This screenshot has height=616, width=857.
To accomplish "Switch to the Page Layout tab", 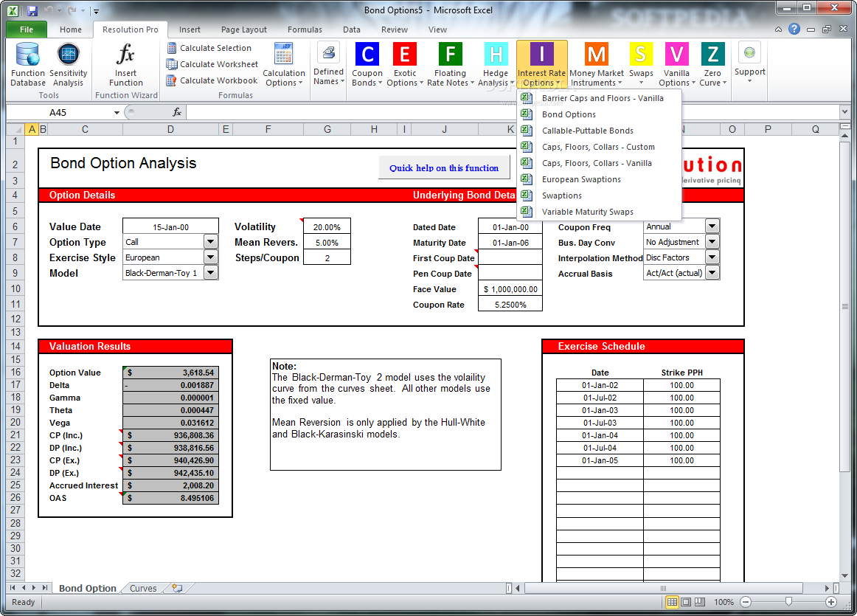I will (x=244, y=30).
